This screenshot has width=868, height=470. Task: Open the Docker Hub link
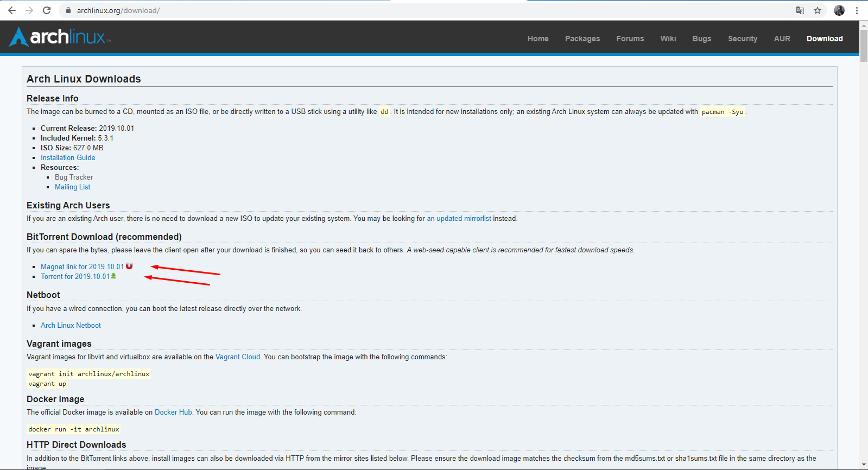(x=173, y=412)
